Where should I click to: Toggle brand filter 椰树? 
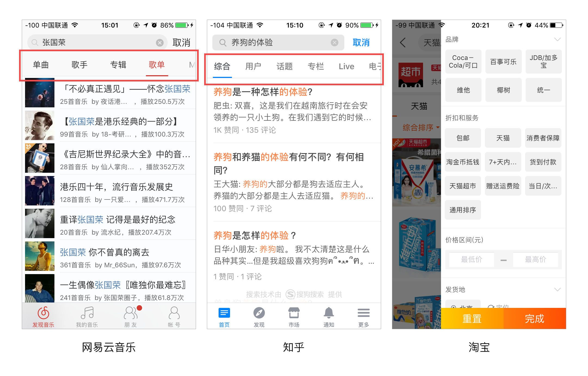[503, 90]
